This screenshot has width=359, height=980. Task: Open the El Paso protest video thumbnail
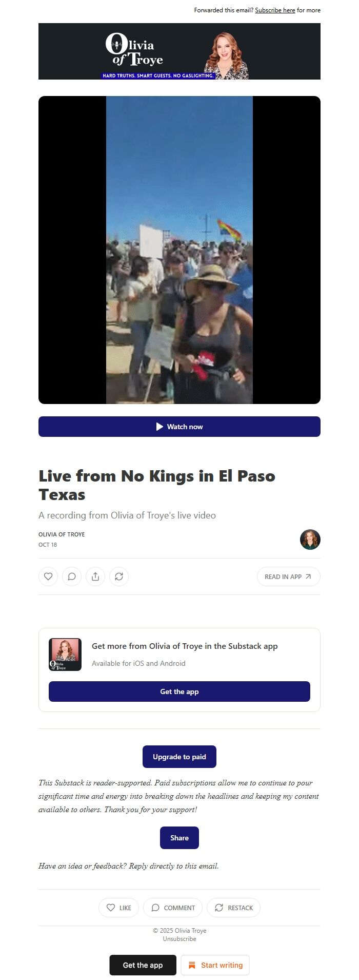[x=180, y=250]
